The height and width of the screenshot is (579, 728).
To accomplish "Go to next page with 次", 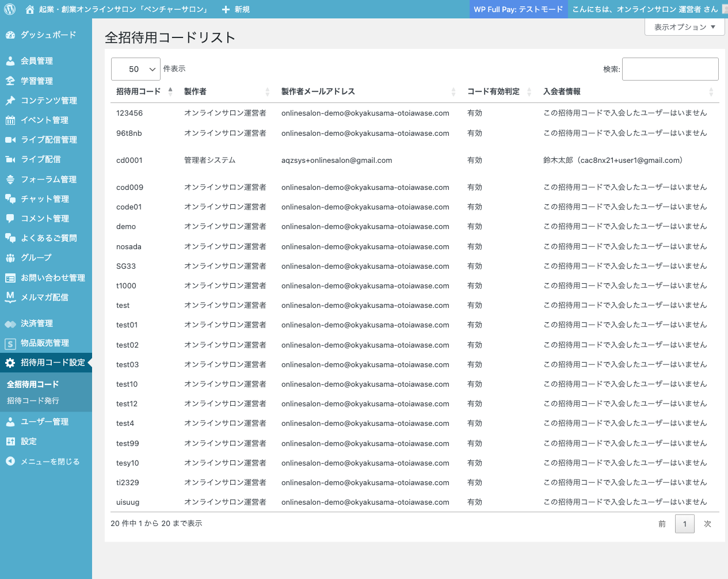I will pyautogui.click(x=707, y=524).
